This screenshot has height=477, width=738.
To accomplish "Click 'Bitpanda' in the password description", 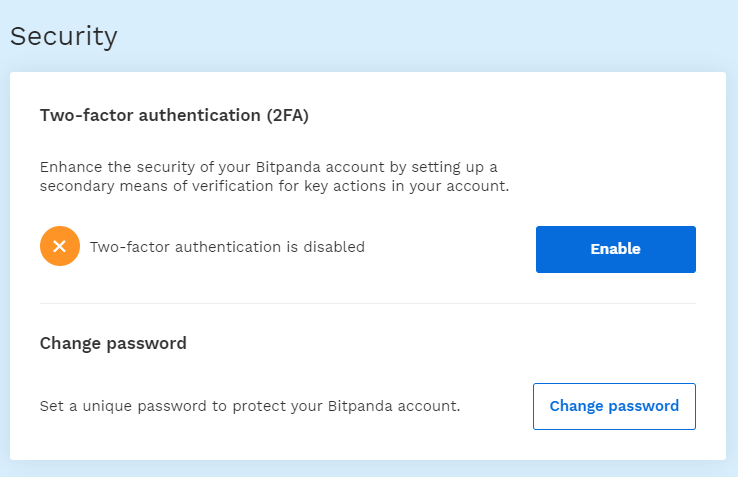I will coord(360,406).
